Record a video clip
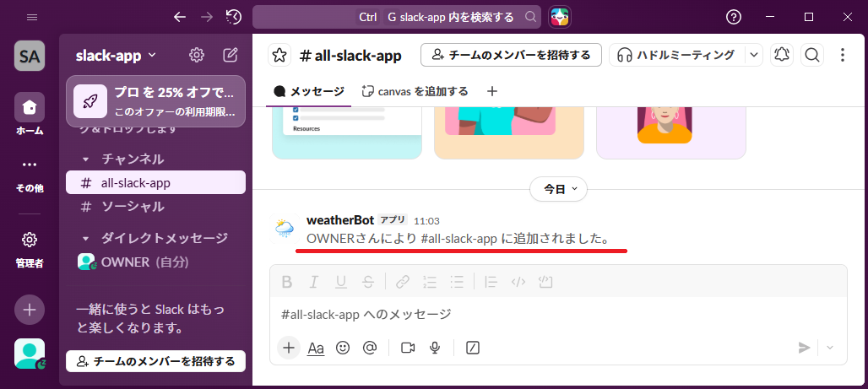 pyautogui.click(x=408, y=348)
